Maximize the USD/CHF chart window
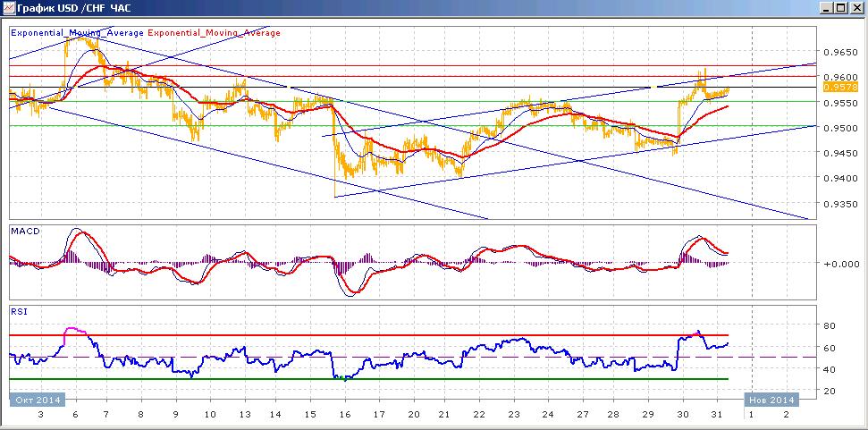Viewport: 868px width, 430px height. click(840, 8)
